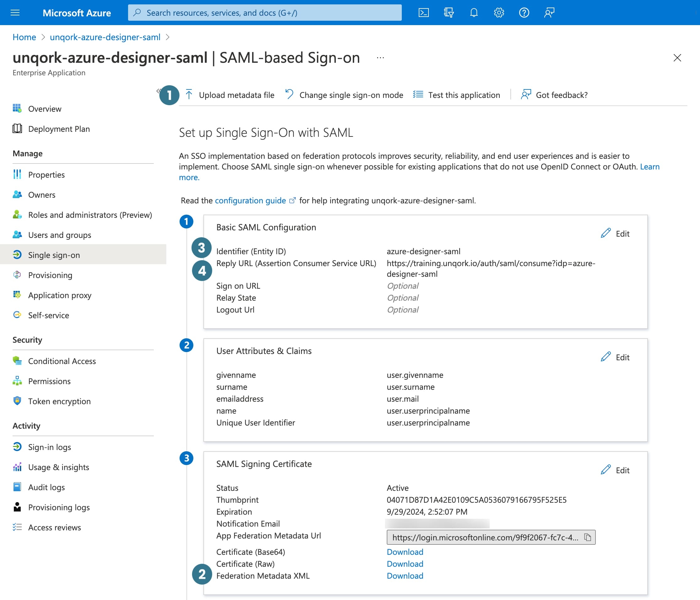The height and width of the screenshot is (600, 700).
Task: Open Permissions under Security
Action: tap(49, 381)
